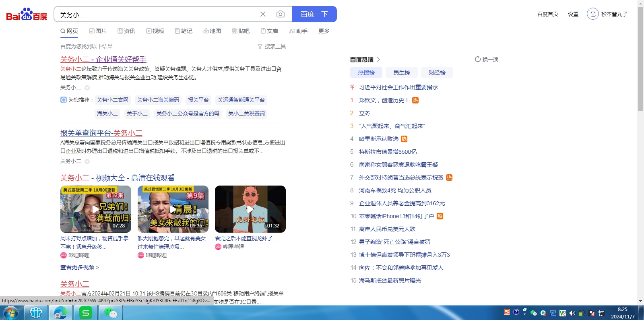Click suggestion 关务小二官网
Screen dimensions: 644x320
tap(113, 100)
